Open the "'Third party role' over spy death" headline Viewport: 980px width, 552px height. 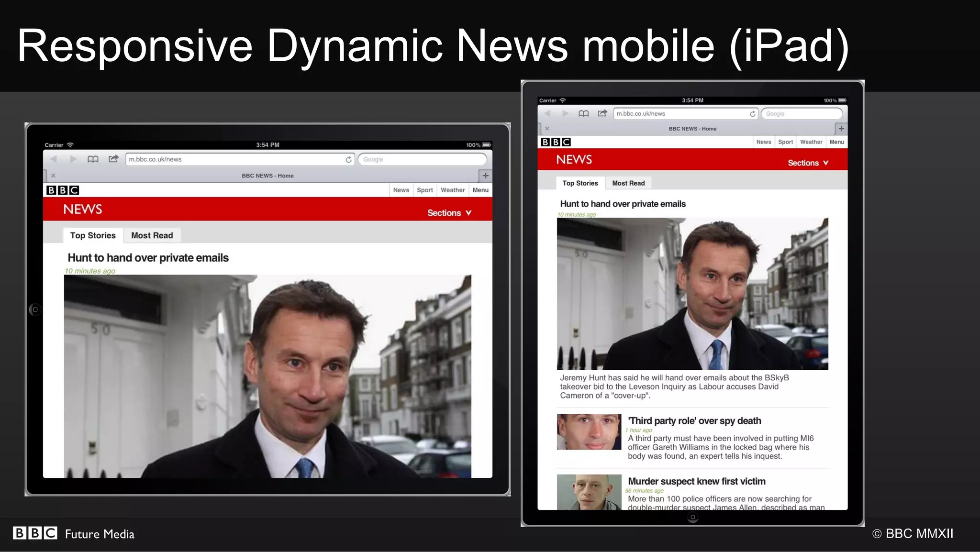694,421
